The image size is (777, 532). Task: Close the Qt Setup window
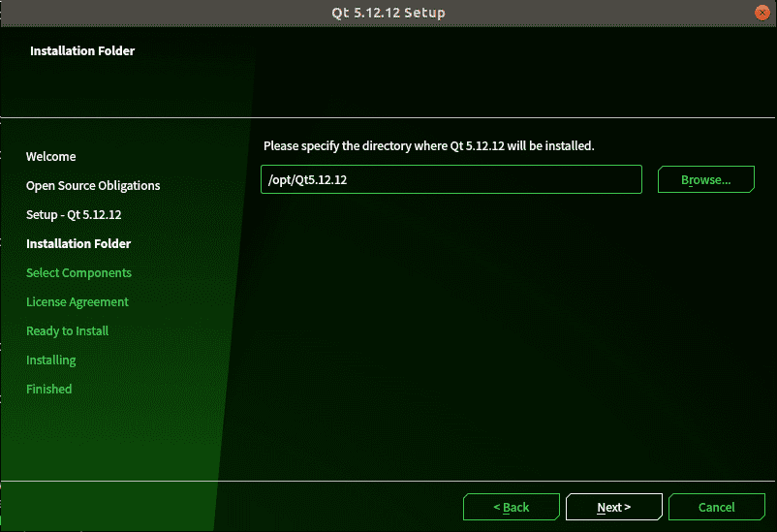click(761, 13)
